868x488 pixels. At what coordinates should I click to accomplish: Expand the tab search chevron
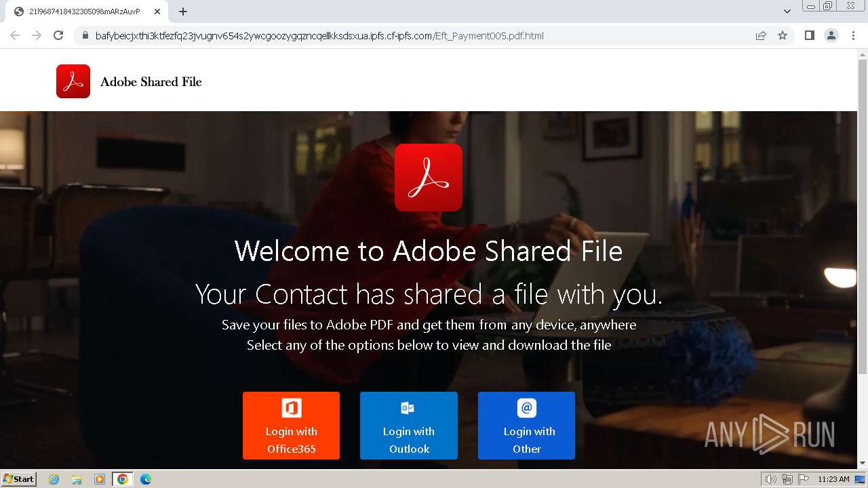(787, 12)
